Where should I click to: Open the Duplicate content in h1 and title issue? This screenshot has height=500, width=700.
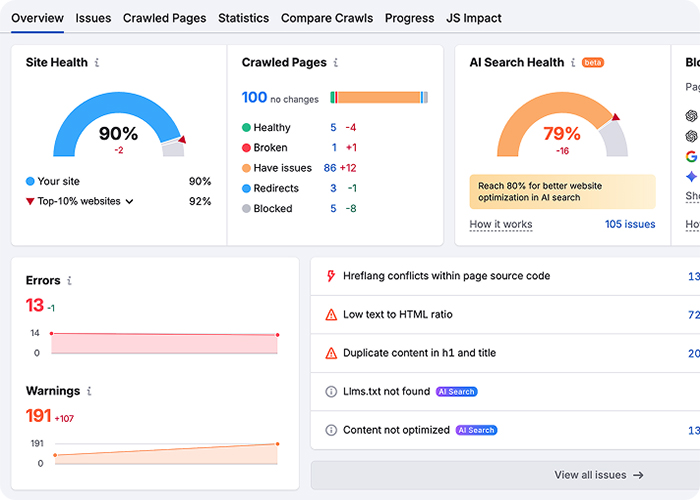(x=419, y=353)
